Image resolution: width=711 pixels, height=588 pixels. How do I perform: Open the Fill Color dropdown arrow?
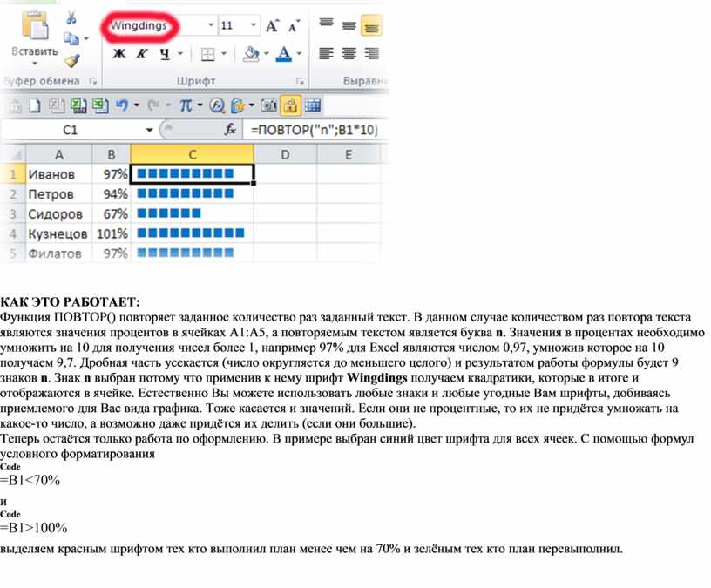click(x=266, y=54)
